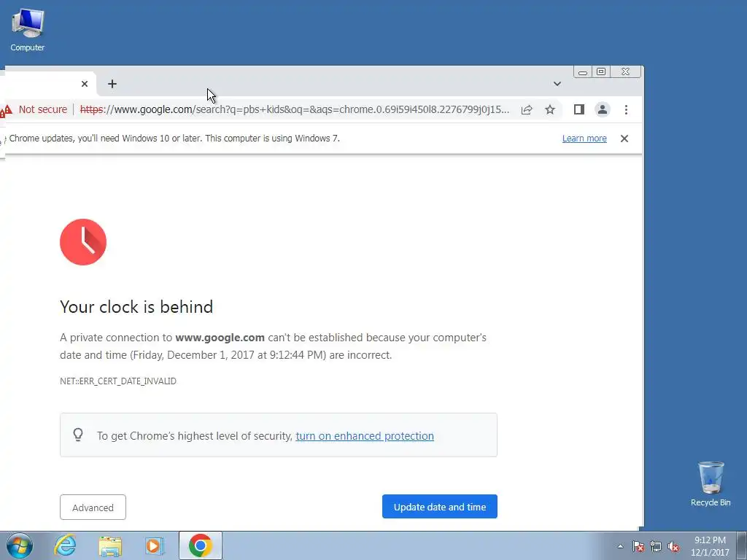Open the Chrome profile avatar
The width and height of the screenshot is (747, 560).
(602, 109)
